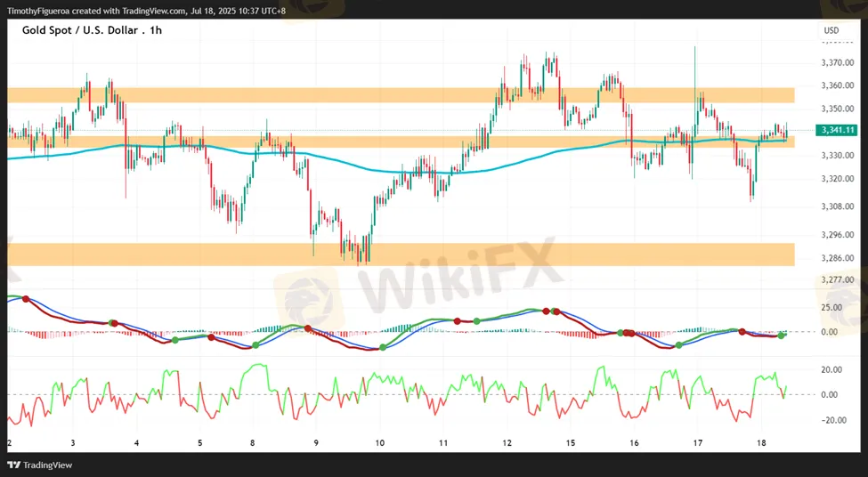The width and height of the screenshot is (868, 477).
Task: Select the 3,360.00 price axis label
Action: pos(837,85)
